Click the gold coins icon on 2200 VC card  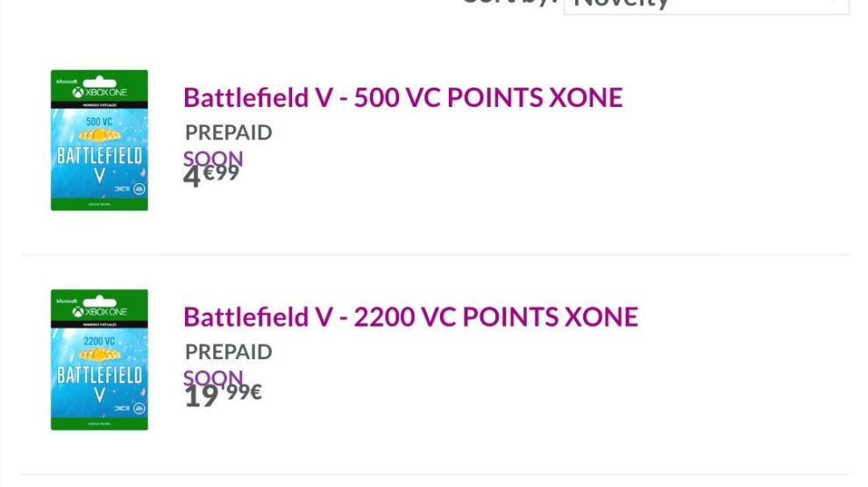[x=98, y=355]
